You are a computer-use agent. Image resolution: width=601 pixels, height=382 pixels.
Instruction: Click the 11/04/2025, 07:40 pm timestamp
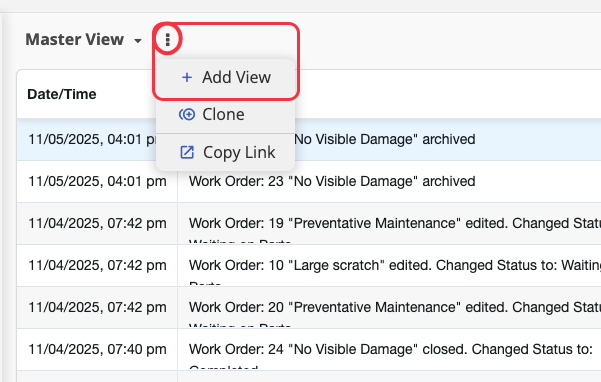click(x=97, y=349)
